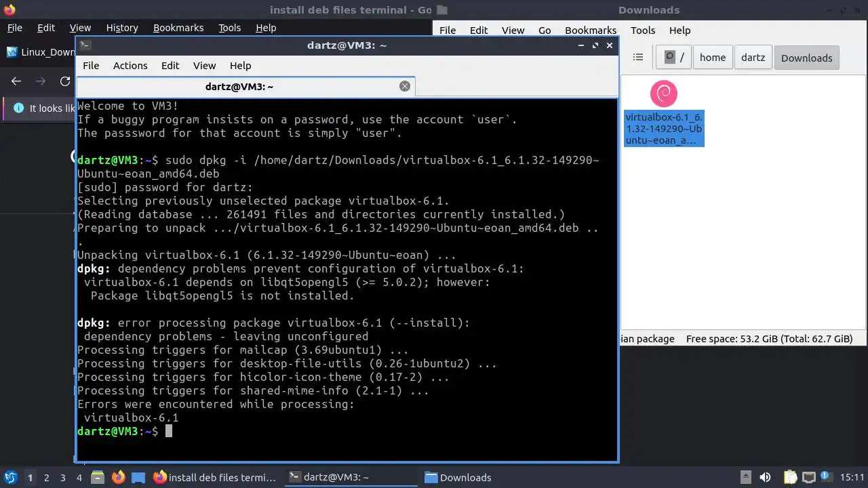Viewport: 868px width, 488px height.
Task: Click the free space status bar text
Action: [769, 339]
